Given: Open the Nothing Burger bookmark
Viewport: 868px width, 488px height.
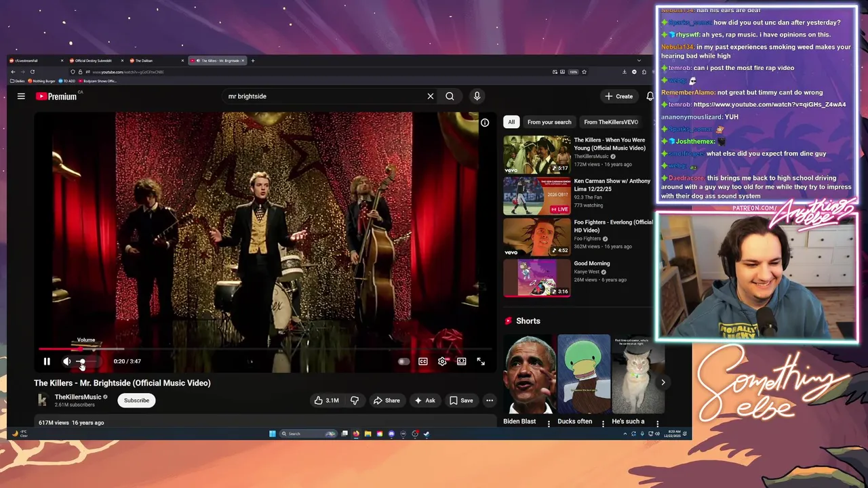Looking at the screenshot, I should pyautogui.click(x=42, y=81).
